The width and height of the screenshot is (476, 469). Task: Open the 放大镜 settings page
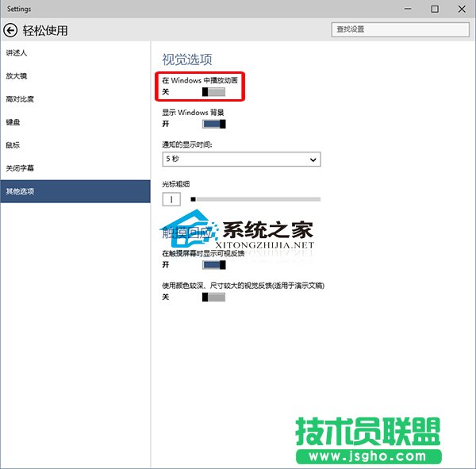click(x=75, y=76)
